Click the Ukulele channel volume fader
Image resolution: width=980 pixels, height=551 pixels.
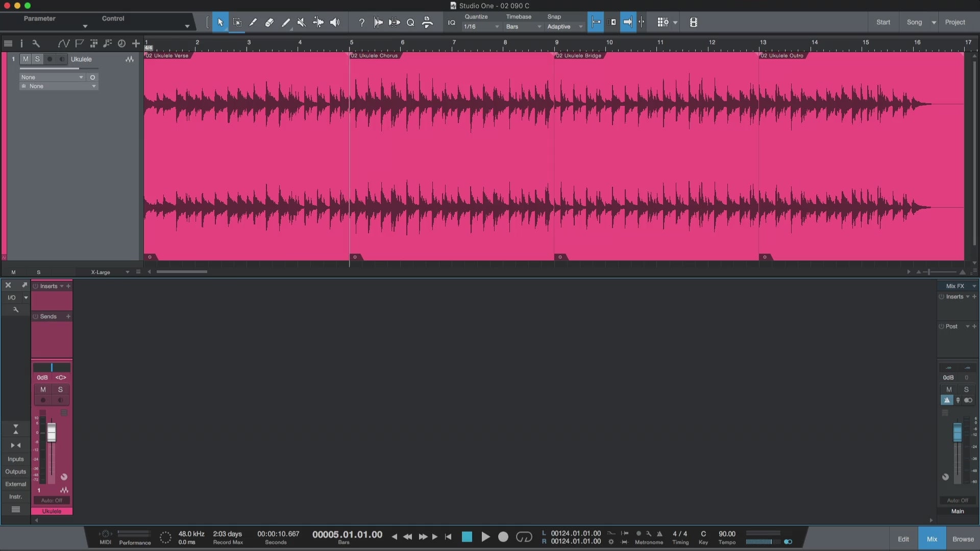tap(52, 433)
